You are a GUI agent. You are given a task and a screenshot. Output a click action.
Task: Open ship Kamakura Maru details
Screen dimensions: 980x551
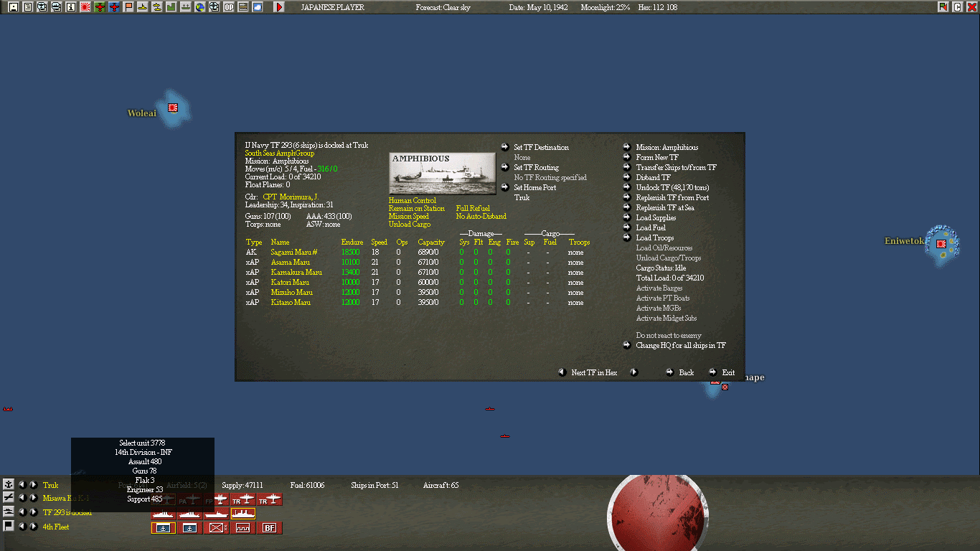[x=296, y=273]
